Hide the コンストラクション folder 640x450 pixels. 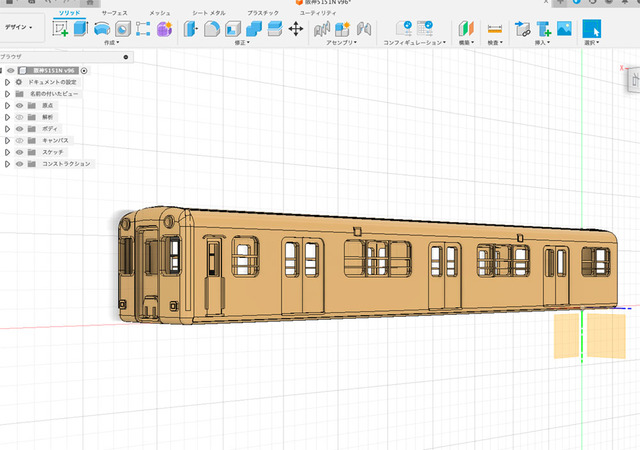(x=19, y=164)
